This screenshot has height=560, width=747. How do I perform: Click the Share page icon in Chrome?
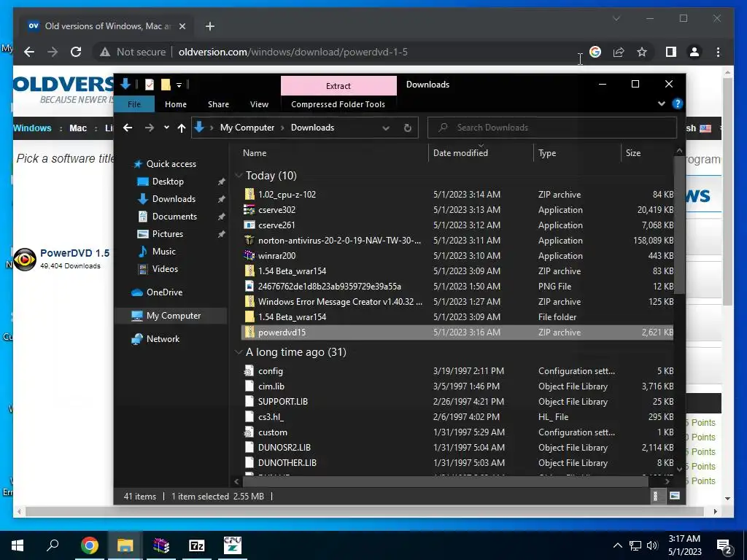click(x=619, y=52)
